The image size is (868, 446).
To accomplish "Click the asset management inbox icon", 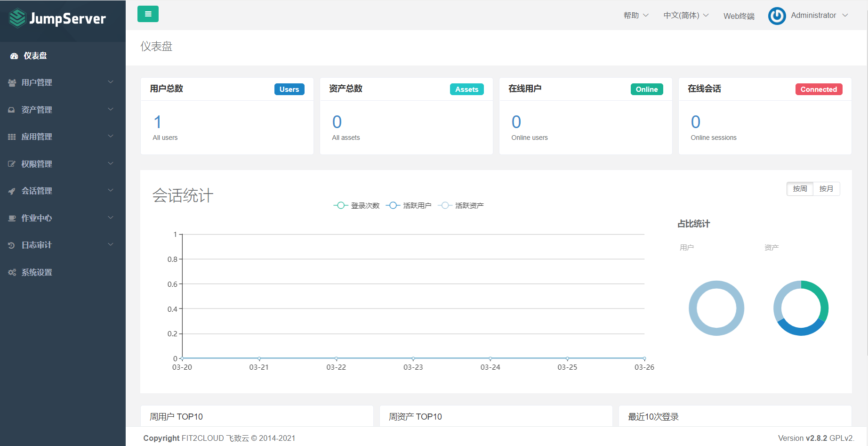I will click(x=12, y=110).
